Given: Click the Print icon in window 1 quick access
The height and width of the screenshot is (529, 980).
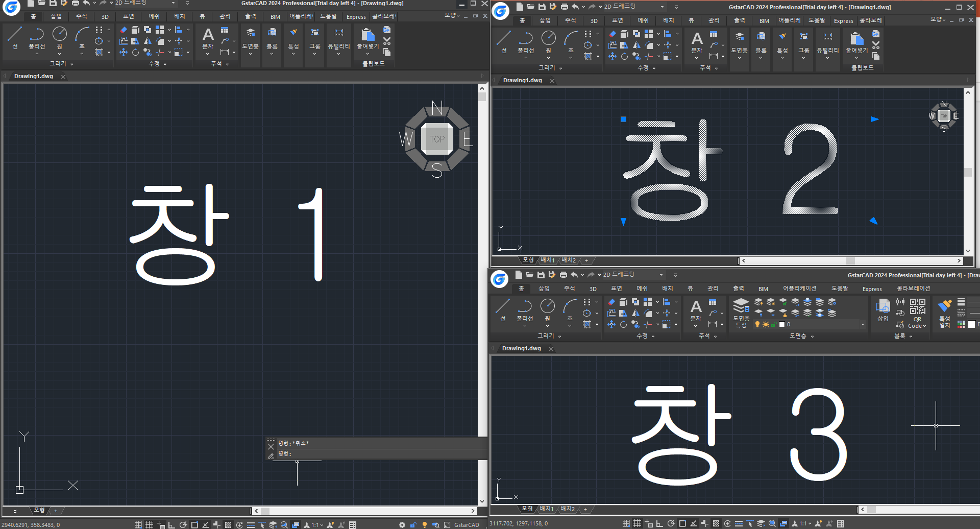Looking at the screenshot, I should tap(75, 3).
